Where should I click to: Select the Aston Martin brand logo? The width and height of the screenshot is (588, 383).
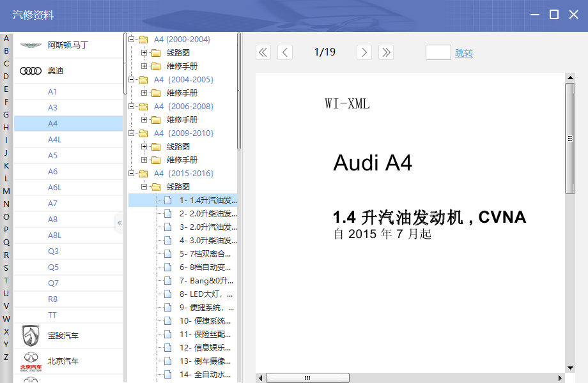point(31,45)
